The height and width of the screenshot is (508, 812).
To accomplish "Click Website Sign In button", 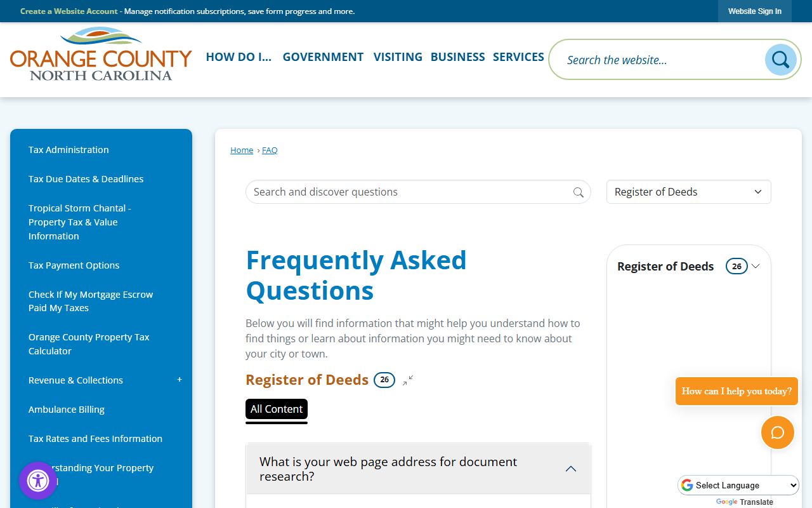I will tap(754, 11).
